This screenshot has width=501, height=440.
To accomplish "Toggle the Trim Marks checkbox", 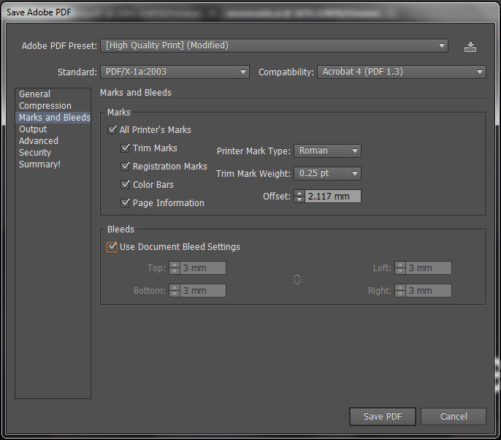I will pos(125,148).
